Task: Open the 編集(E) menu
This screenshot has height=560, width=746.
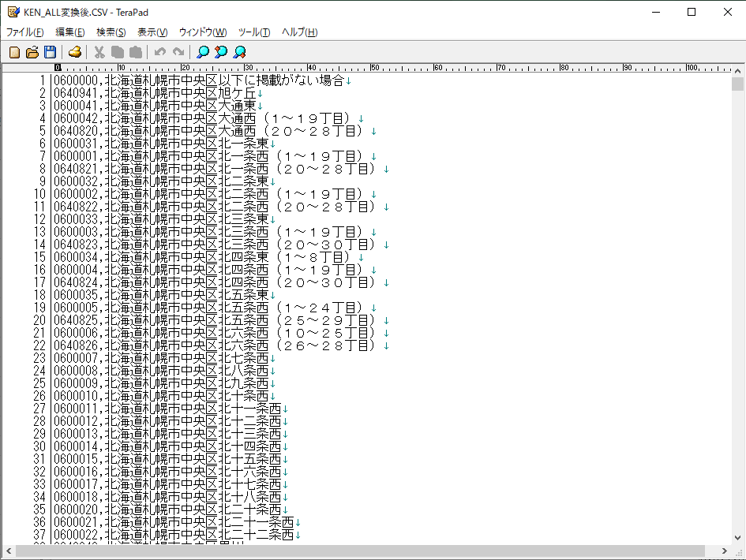Action: (x=70, y=32)
